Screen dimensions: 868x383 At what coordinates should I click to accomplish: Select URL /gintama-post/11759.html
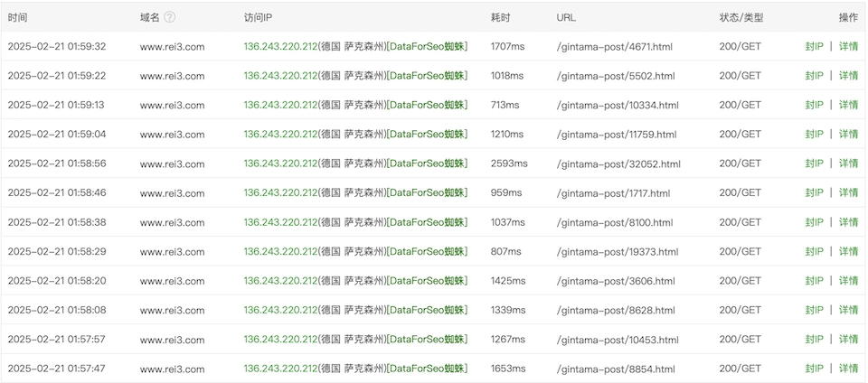[x=616, y=135]
